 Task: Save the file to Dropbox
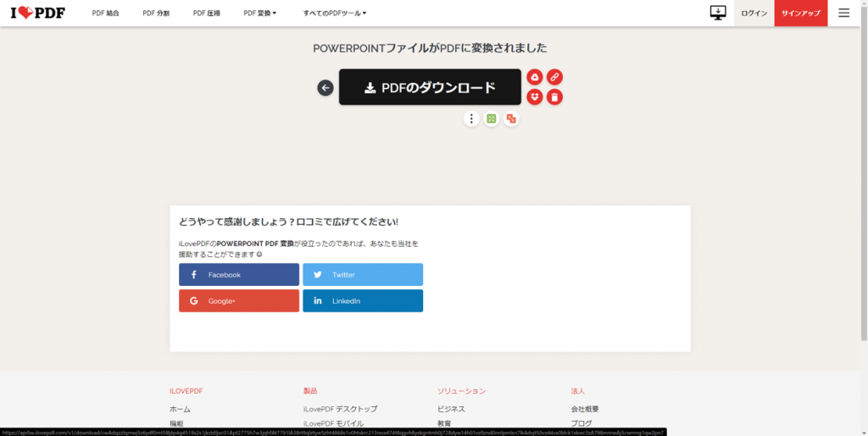pos(534,97)
